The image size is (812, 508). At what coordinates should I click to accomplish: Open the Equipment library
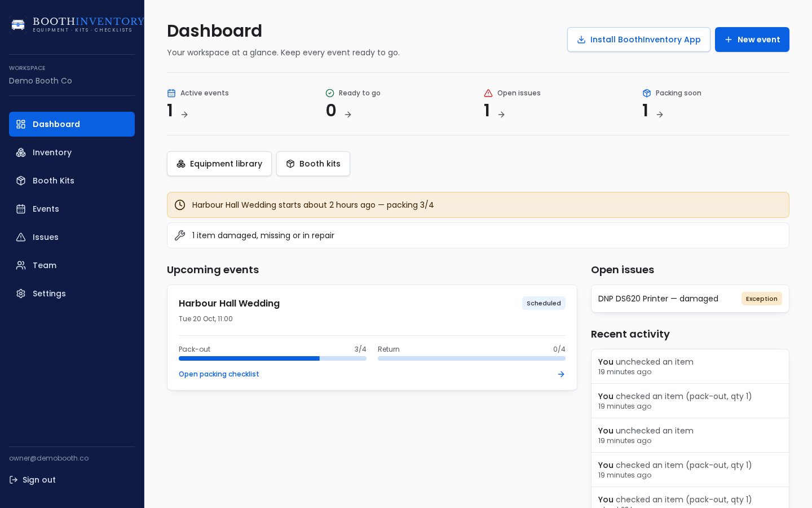pyautogui.click(x=219, y=164)
